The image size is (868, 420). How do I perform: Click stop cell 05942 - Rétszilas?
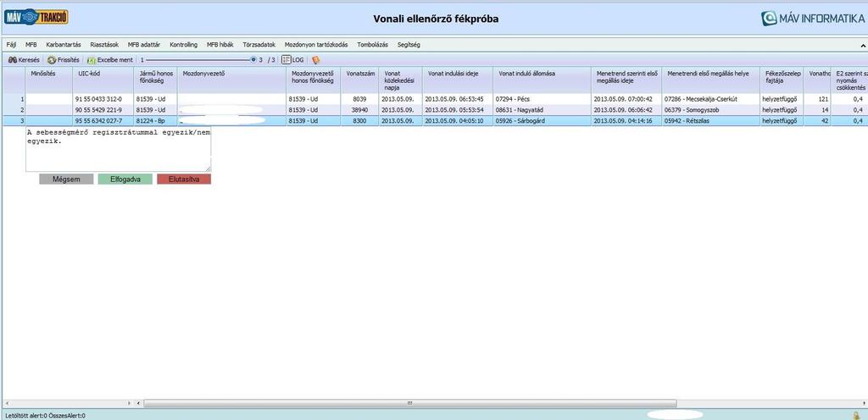711,120
